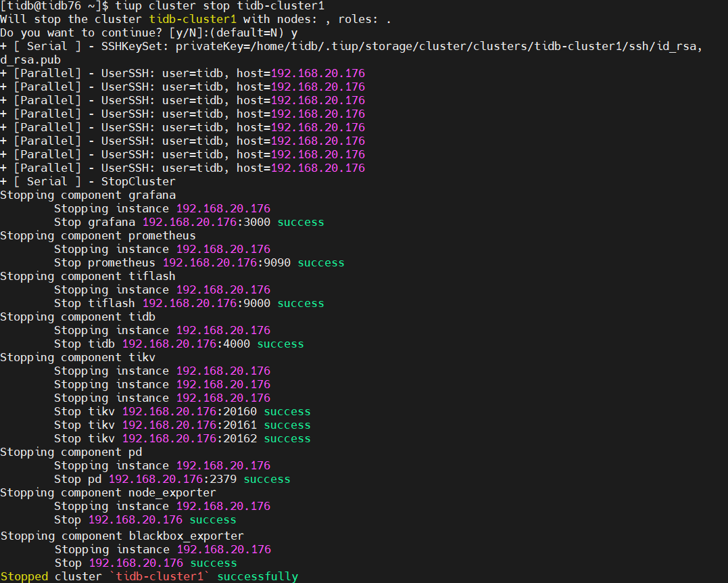
Task: Click 'Stop prometheus 192.168.20.176:9090' text
Action: (x=172, y=262)
